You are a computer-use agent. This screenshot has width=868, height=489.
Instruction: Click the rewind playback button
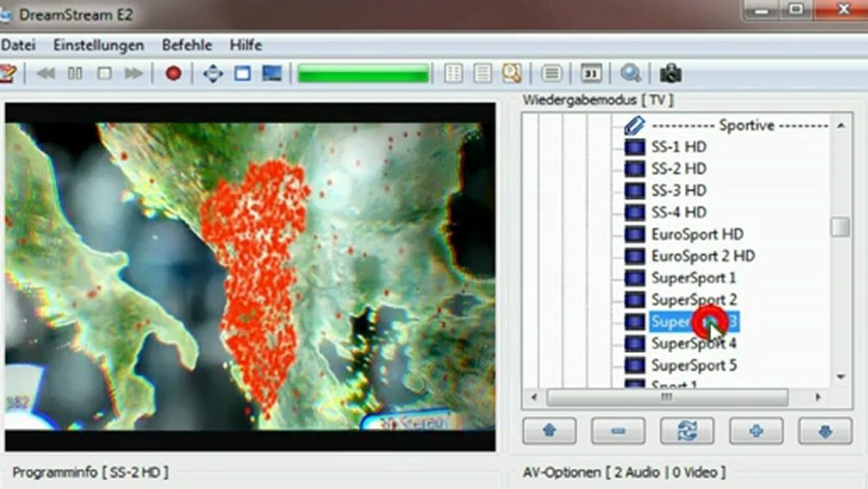(x=45, y=73)
